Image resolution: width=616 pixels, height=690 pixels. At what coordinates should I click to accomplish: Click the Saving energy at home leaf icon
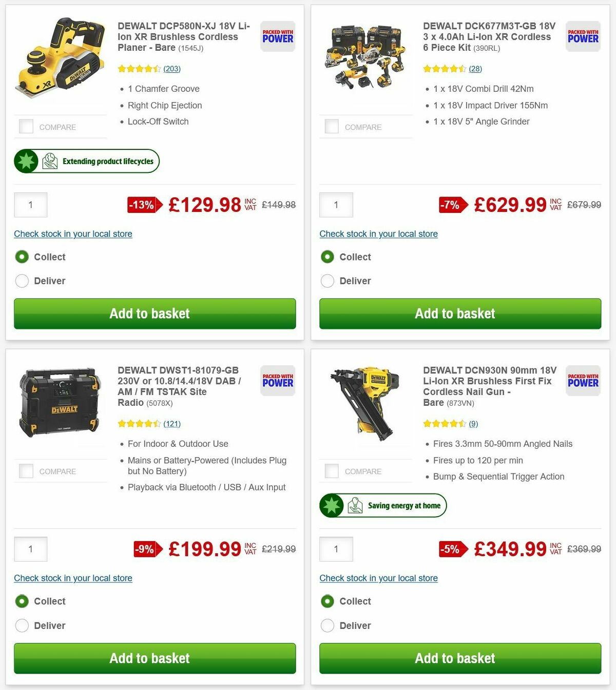(356, 505)
